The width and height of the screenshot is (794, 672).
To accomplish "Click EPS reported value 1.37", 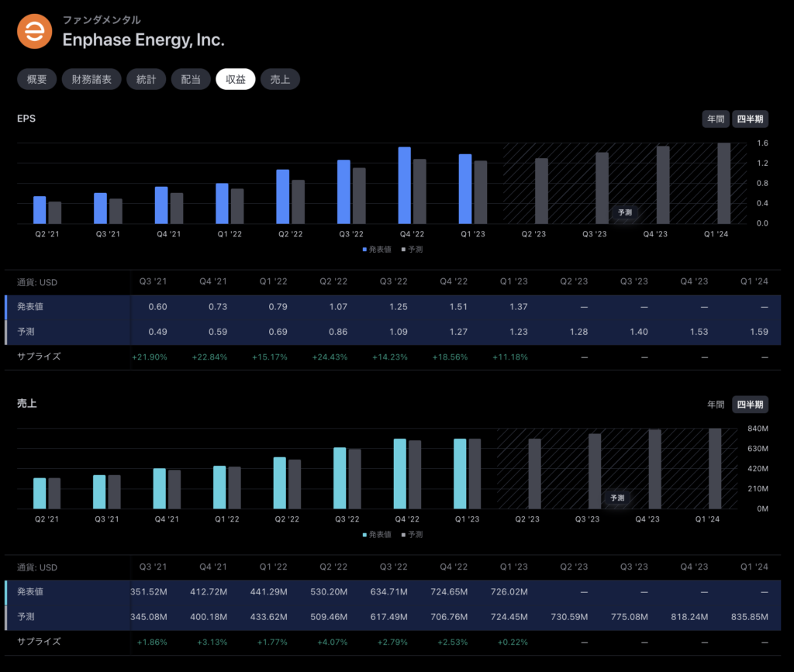I will (x=519, y=307).
